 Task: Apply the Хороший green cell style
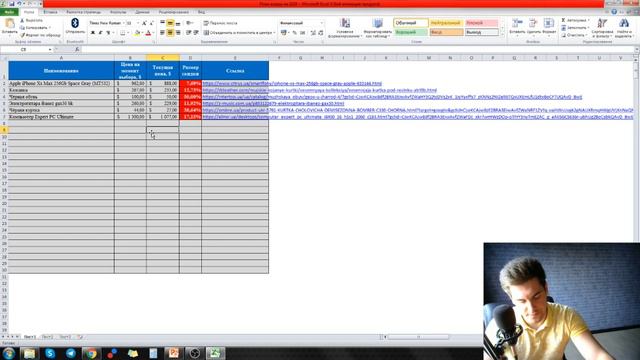(x=411, y=32)
